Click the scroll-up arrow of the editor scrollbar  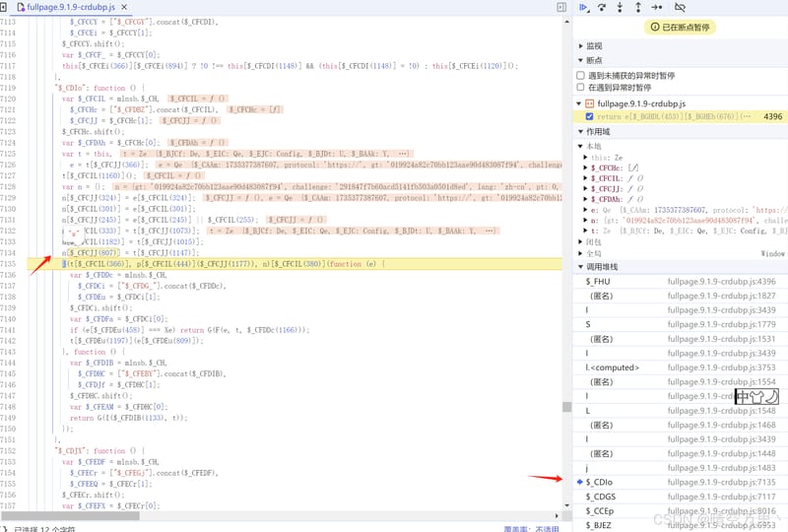pos(567,22)
